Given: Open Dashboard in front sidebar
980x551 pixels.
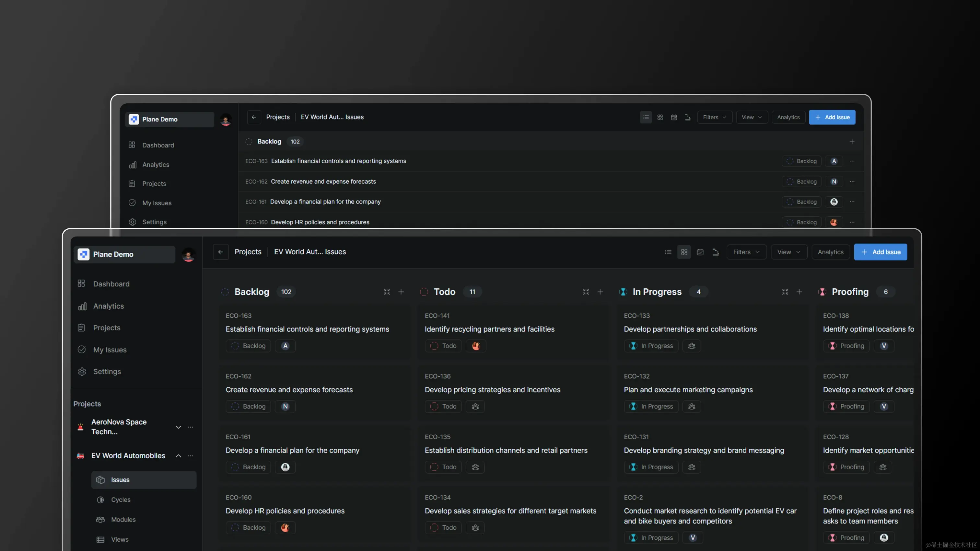Looking at the screenshot, I should [x=111, y=284].
